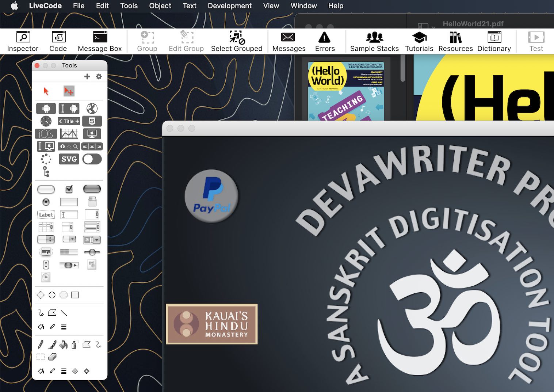The width and height of the screenshot is (554, 392).
Task: Select the SVG icon widget tool
Action: click(69, 159)
